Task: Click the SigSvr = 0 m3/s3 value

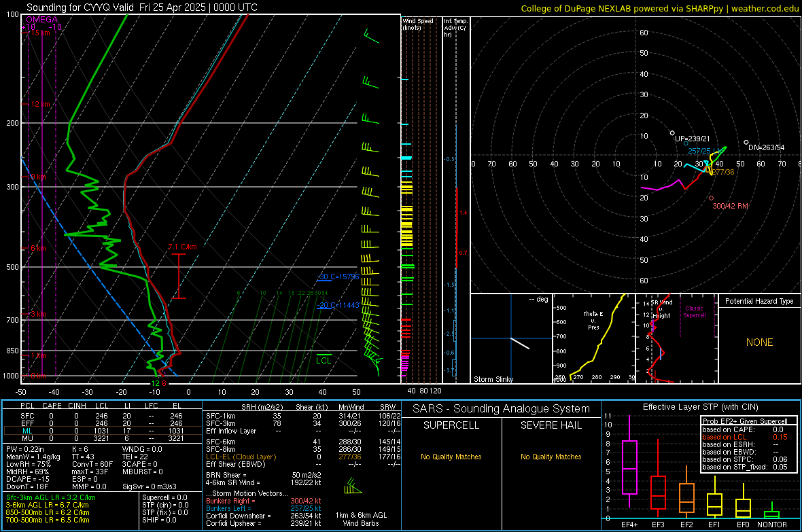Action: point(150,486)
